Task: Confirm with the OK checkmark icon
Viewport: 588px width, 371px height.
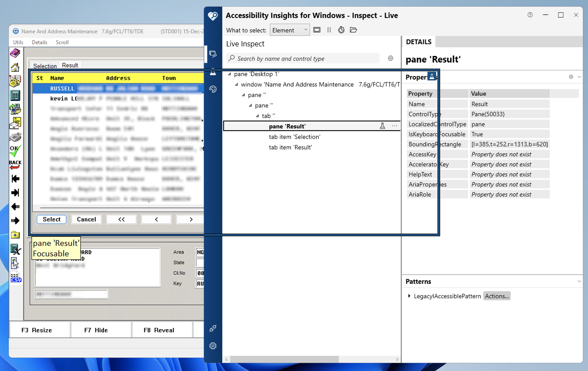Action: (x=15, y=151)
